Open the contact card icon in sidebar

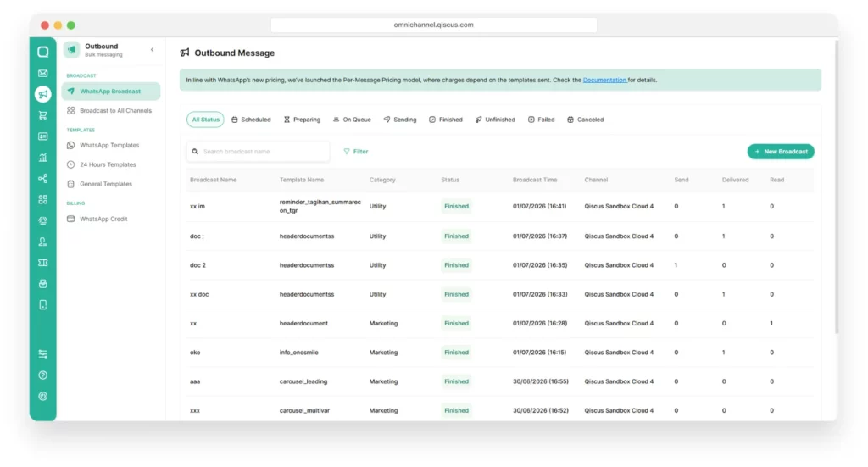(x=42, y=136)
